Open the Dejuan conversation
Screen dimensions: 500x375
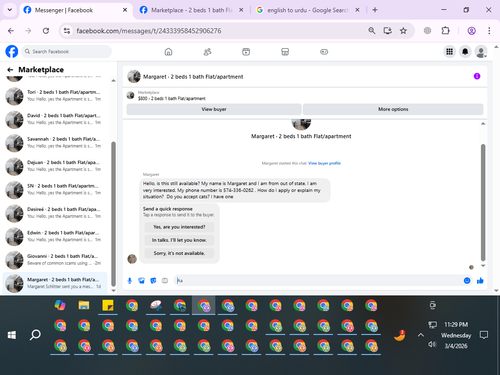tap(55, 166)
